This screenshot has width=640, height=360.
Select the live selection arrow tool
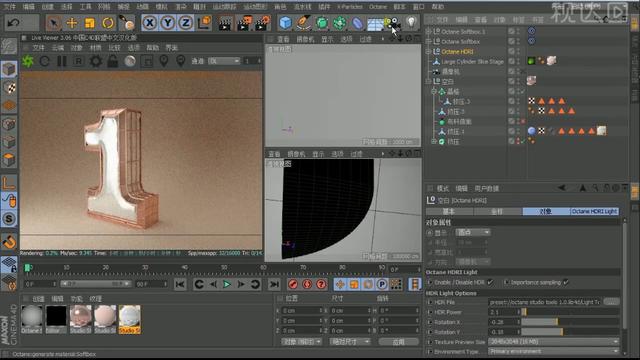53,23
